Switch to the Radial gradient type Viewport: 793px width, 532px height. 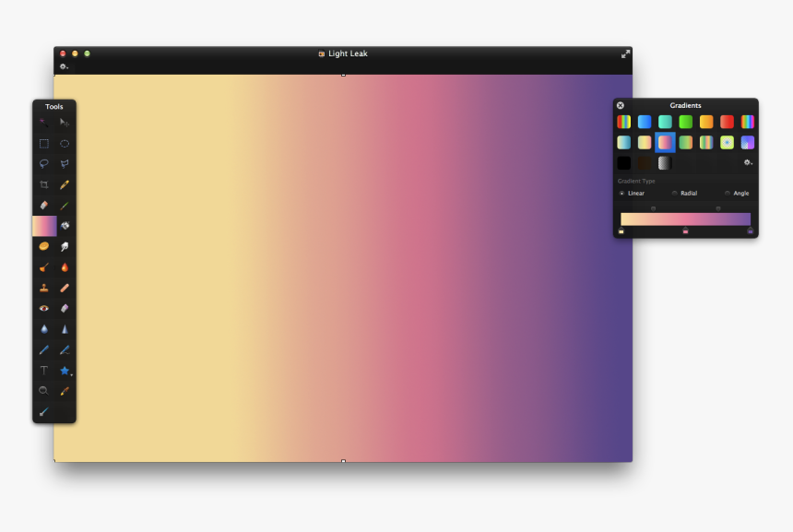tap(675, 194)
